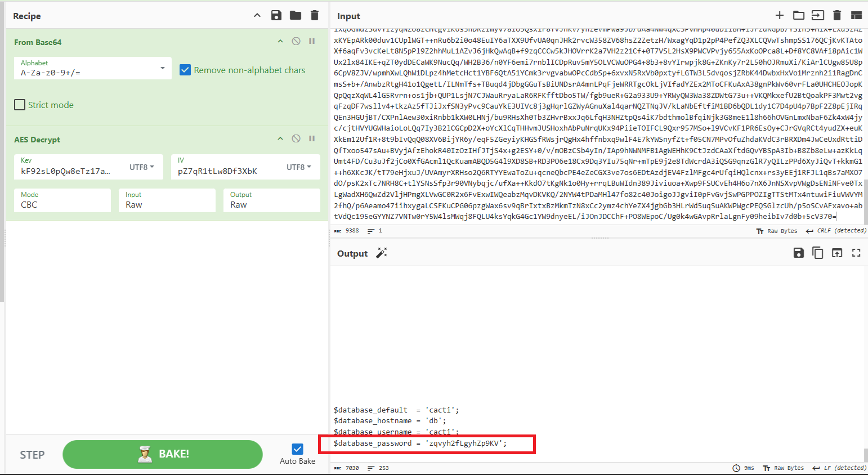Viewport: 868px width, 475px height.
Task: Maximise the output pane
Action: 856,253
